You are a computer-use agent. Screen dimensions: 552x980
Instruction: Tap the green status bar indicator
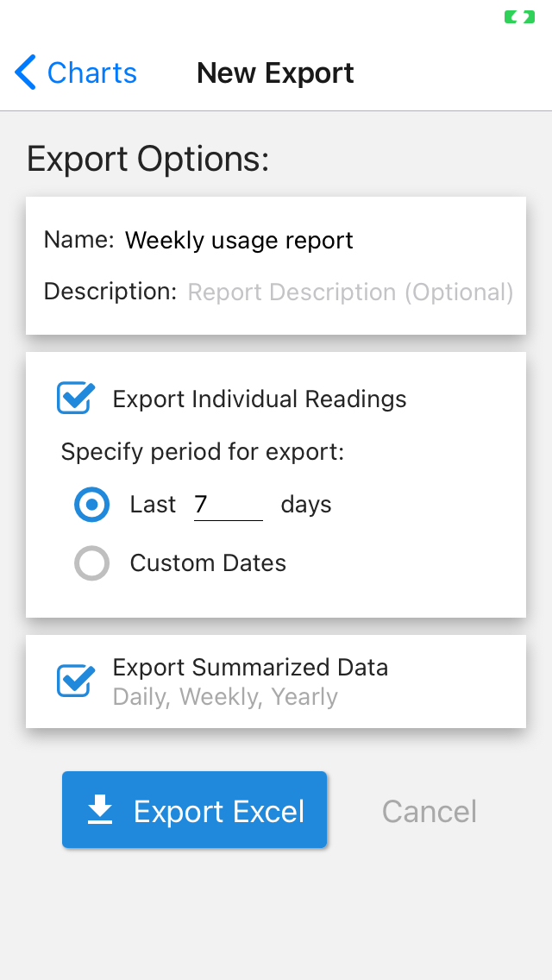click(519, 16)
